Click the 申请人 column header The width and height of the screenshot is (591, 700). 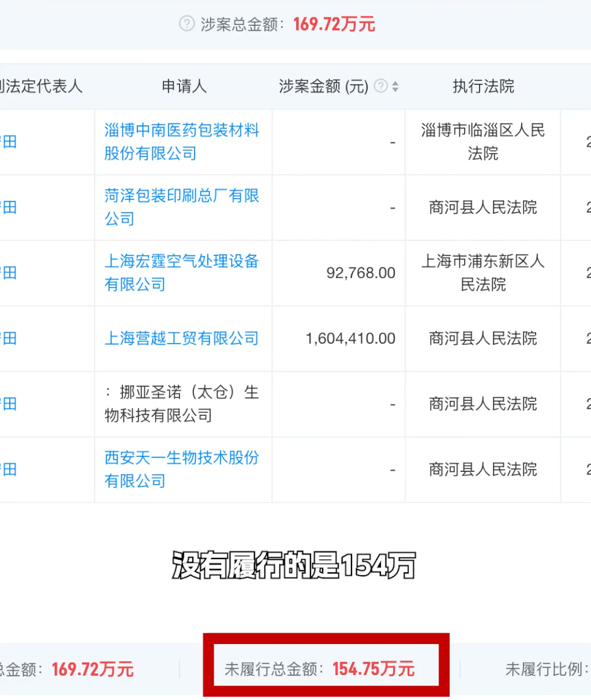[184, 87]
